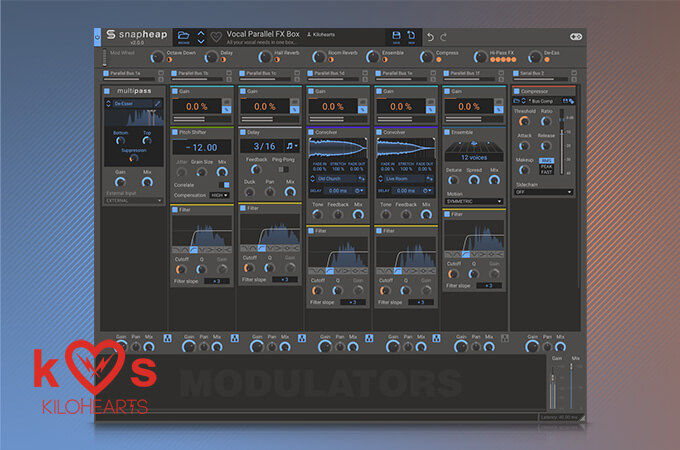The image size is (680, 450).
Task: Open the preset browser folder icon
Action: coord(183,36)
